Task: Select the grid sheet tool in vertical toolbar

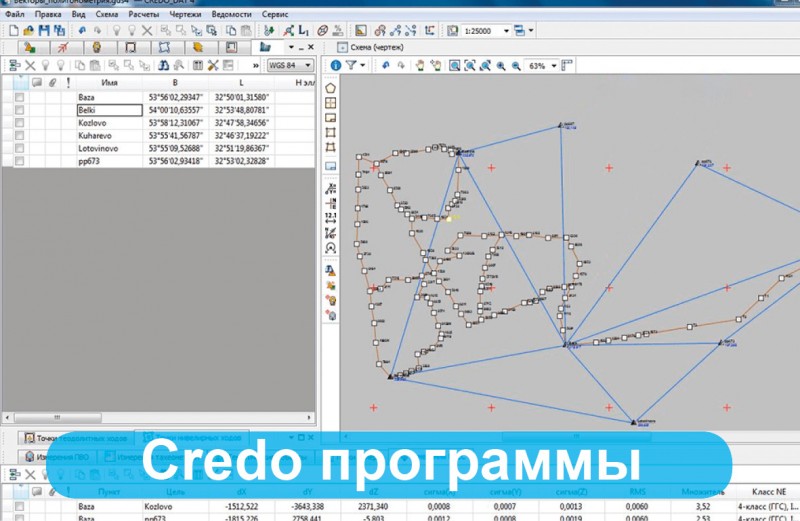Action: click(331, 103)
